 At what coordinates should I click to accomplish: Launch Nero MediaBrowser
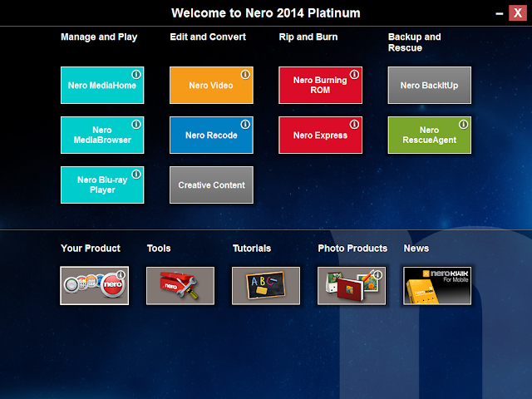pyautogui.click(x=102, y=135)
